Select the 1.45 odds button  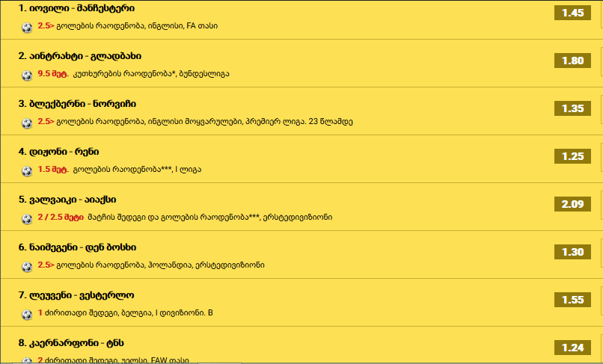[572, 13]
